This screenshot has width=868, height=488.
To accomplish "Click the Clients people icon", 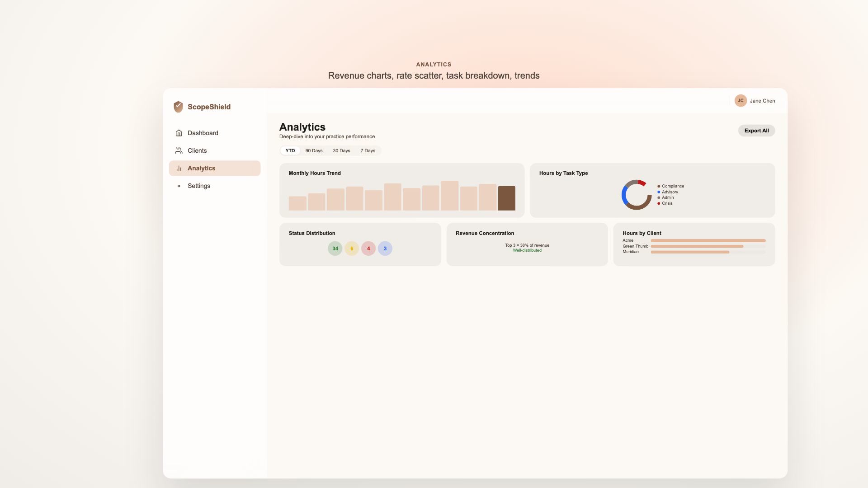I will 179,150.
